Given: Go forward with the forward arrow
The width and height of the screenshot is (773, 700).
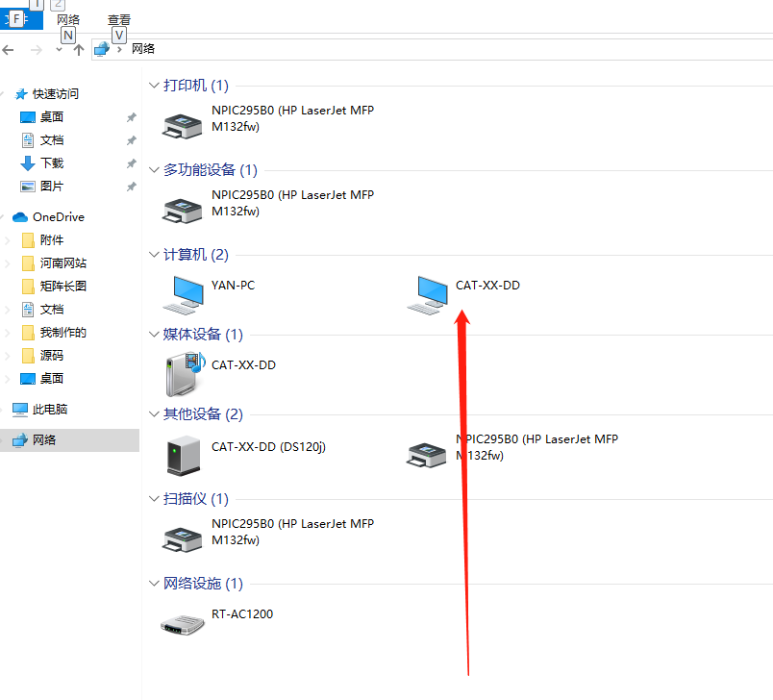Looking at the screenshot, I should click(36, 50).
